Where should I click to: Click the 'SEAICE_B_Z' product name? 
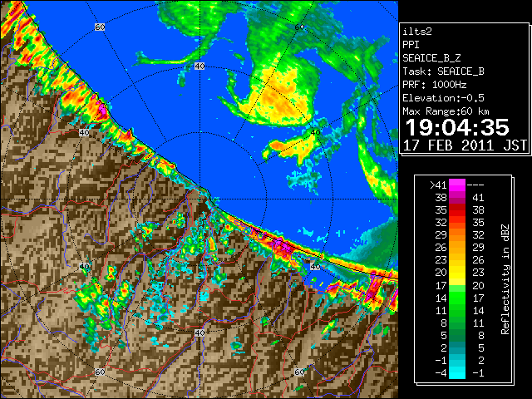pos(431,58)
